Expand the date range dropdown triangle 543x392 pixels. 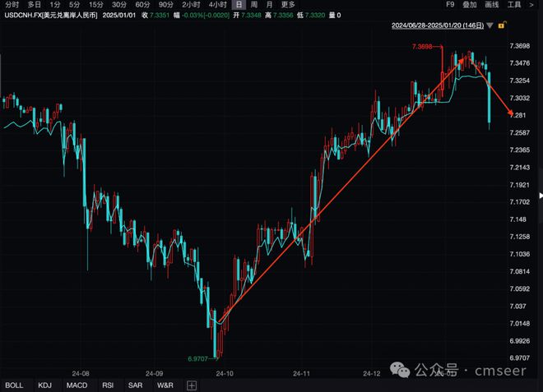click(x=490, y=25)
